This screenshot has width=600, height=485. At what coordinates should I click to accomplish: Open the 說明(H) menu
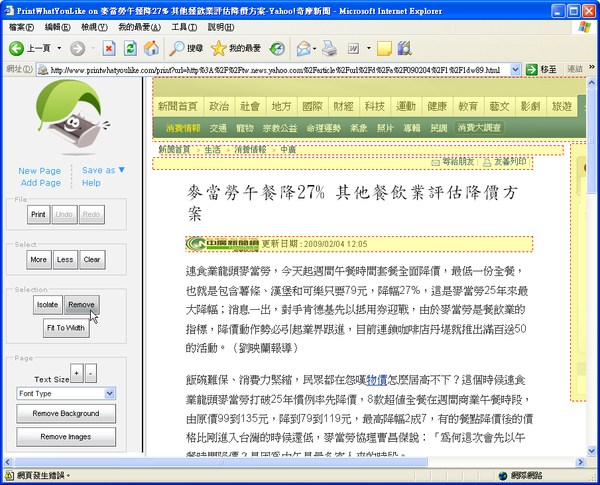221,27
